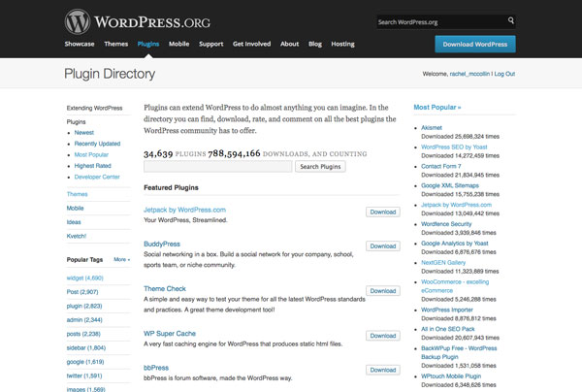Open the Blog menu item
The width and height of the screenshot is (582, 392).
coord(315,44)
